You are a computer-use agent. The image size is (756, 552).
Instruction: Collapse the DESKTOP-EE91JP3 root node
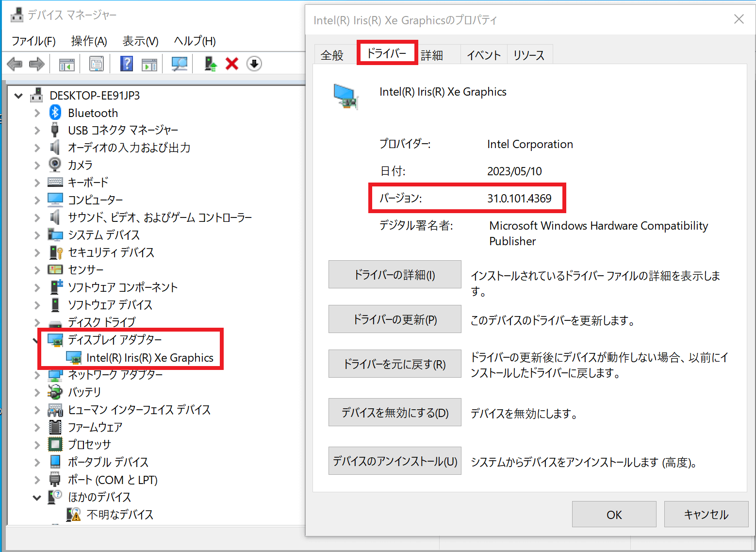coord(18,96)
